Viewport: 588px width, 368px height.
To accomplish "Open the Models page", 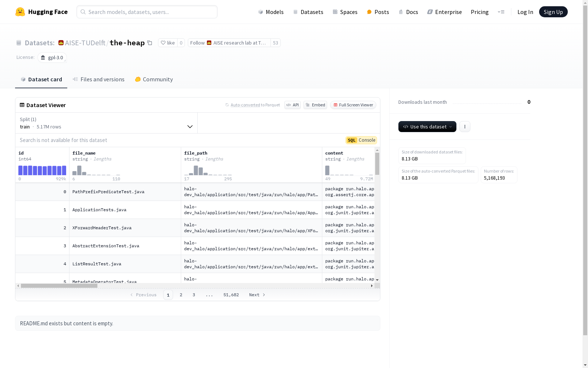I will 271,12.
